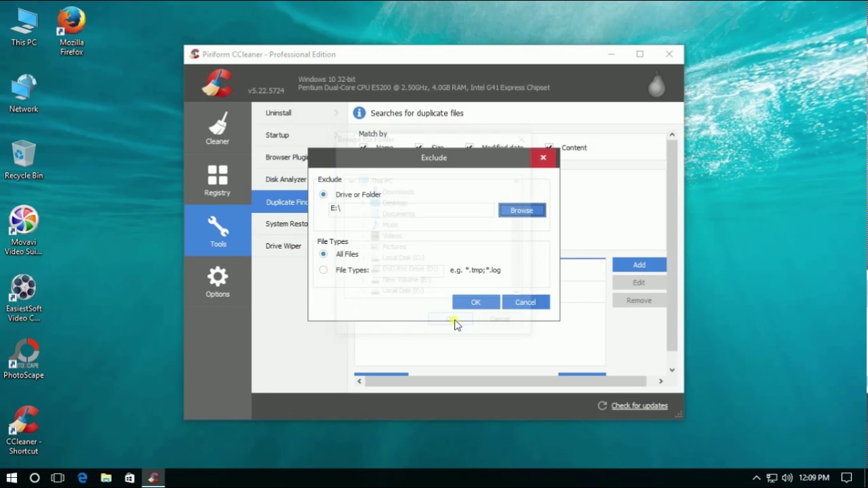
Task: Open the Drive Wiper menu item
Action: 283,246
